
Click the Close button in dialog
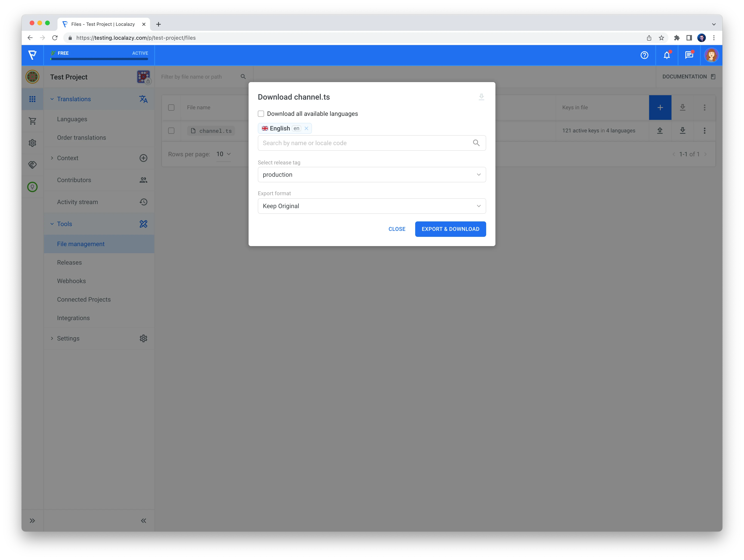tap(397, 229)
